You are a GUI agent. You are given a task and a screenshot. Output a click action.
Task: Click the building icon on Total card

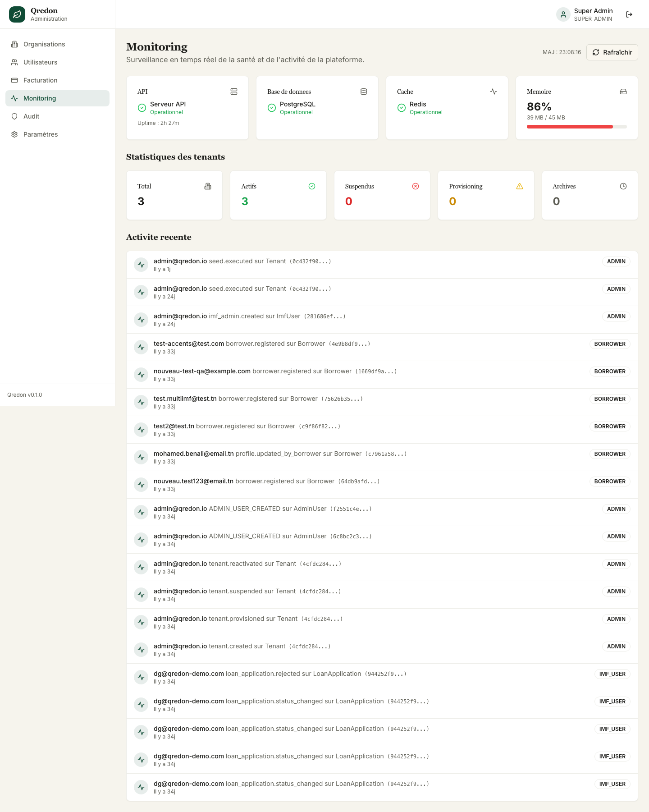click(208, 186)
